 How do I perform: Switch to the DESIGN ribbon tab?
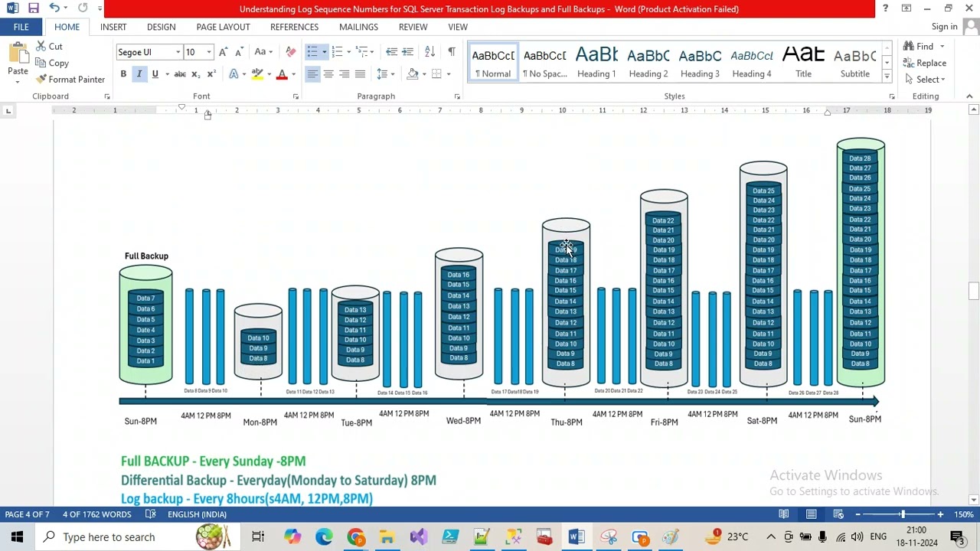(x=161, y=27)
